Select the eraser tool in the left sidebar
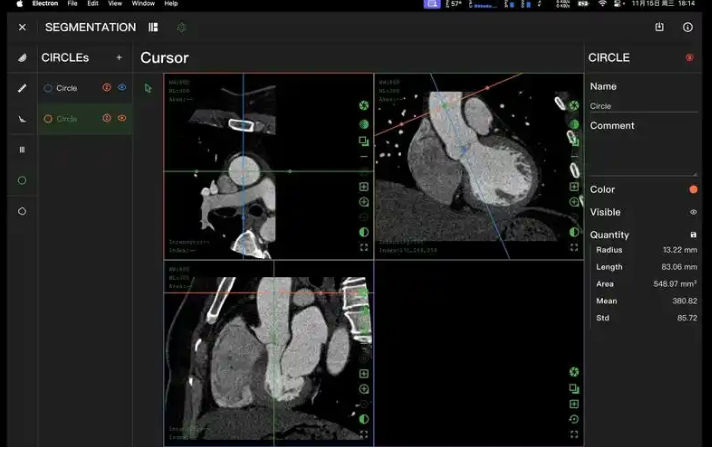 pos(22,58)
